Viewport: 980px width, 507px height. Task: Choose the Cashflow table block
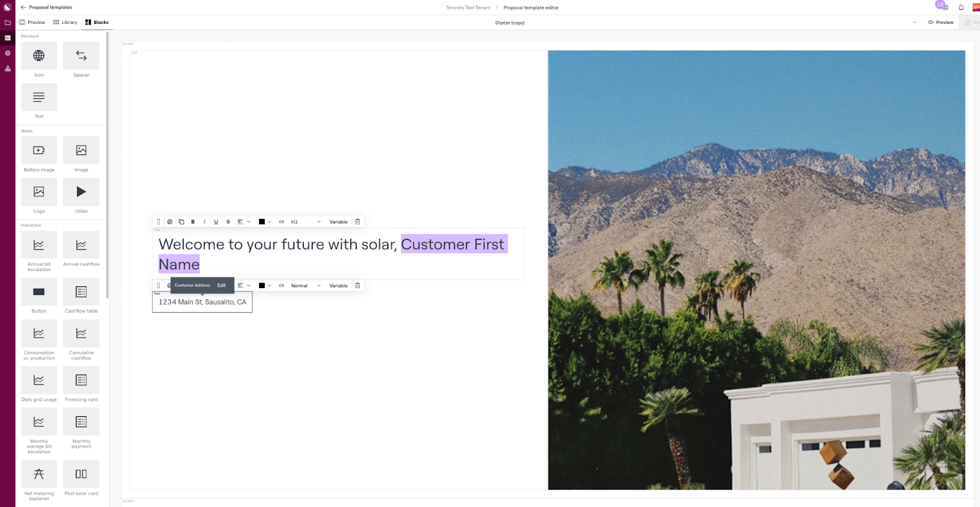click(x=81, y=292)
